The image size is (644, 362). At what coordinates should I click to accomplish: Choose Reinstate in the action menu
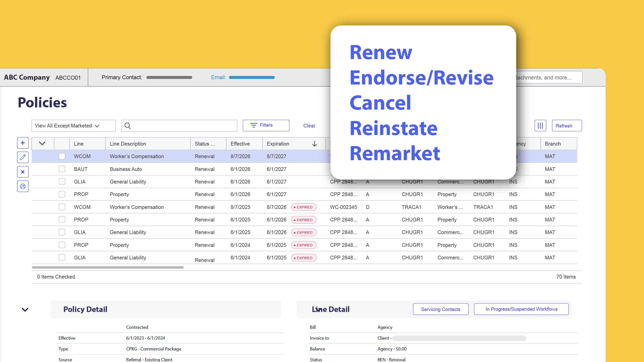click(394, 128)
